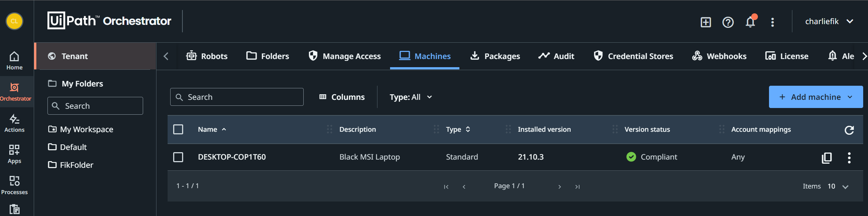
Task: Open the charliefik user menu
Action: click(829, 22)
